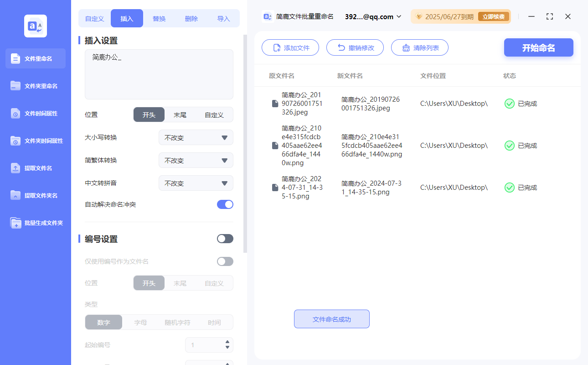Click the app logo icon at top left
This screenshot has height=365, width=588.
tap(35, 26)
